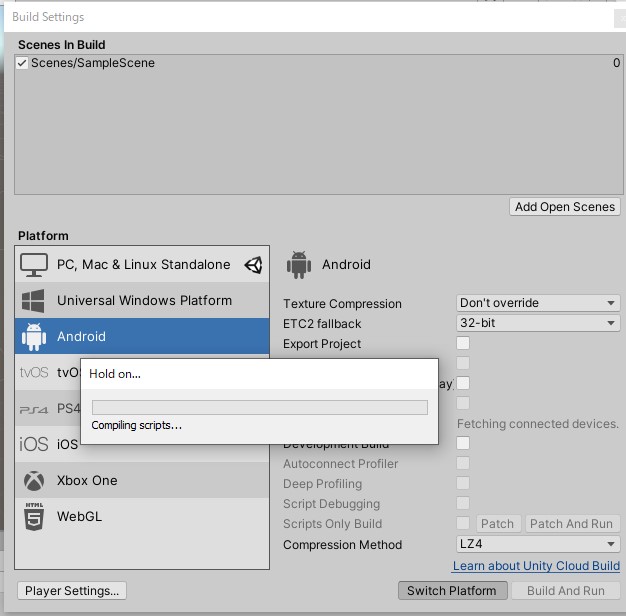Screen dimensions: 626x616
Task: Select the Xbox One platform
Action: pos(142,480)
